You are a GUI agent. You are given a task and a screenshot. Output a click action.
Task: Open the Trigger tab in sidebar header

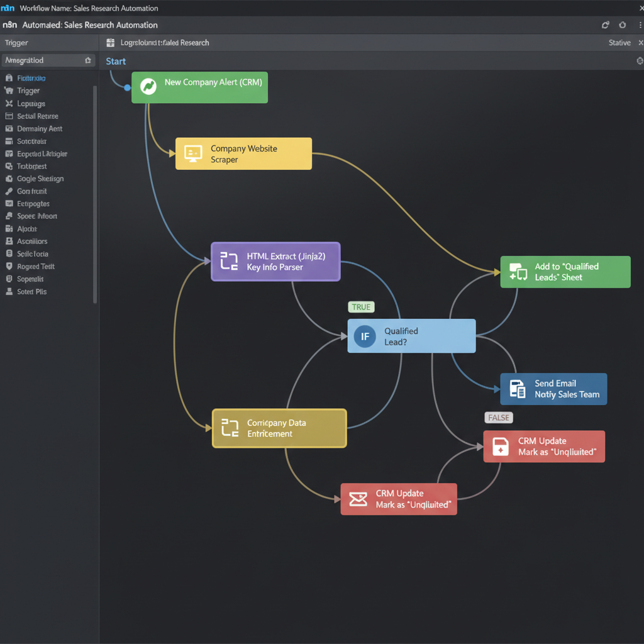[x=16, y=43]
